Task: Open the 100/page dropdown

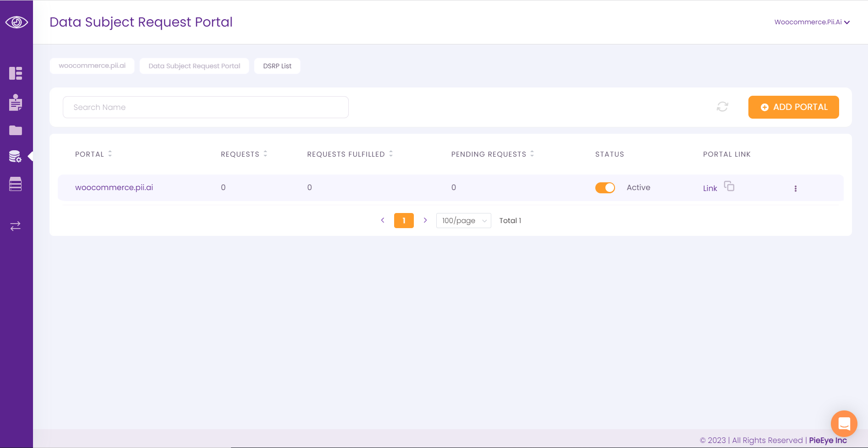Action: coord(464,220)
